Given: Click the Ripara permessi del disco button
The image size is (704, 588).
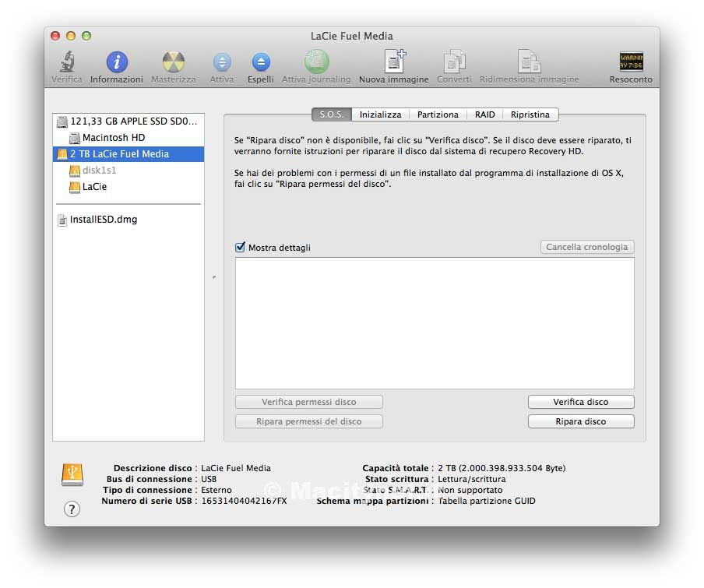Looking at the screenshot, I should tap(309, 421).
